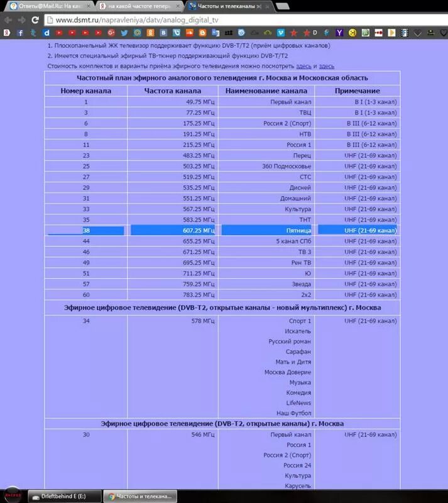Open the Blogger bookmark icon
This screenshot has width=448, height=503.
[x=203, y=33]
